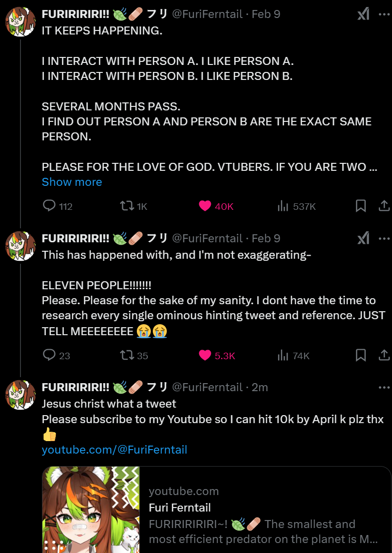Bookmark the first tweet in thread

tap(361, 206)
